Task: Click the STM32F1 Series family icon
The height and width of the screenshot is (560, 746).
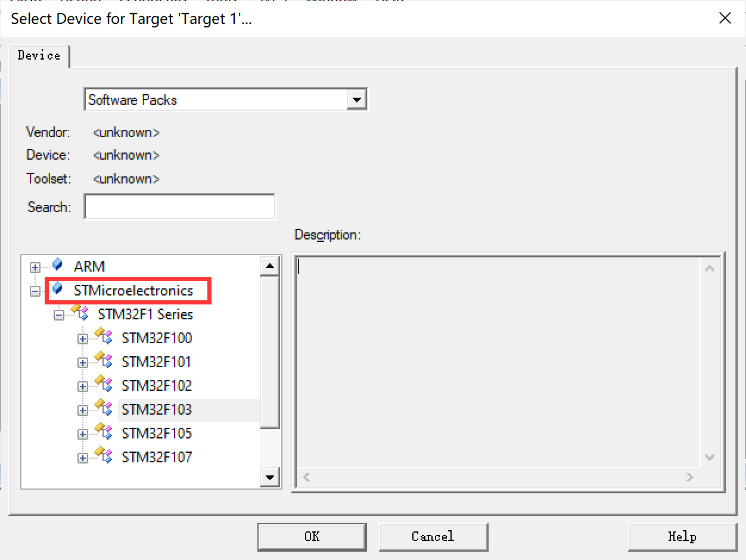Action: (x=80, y=313)
